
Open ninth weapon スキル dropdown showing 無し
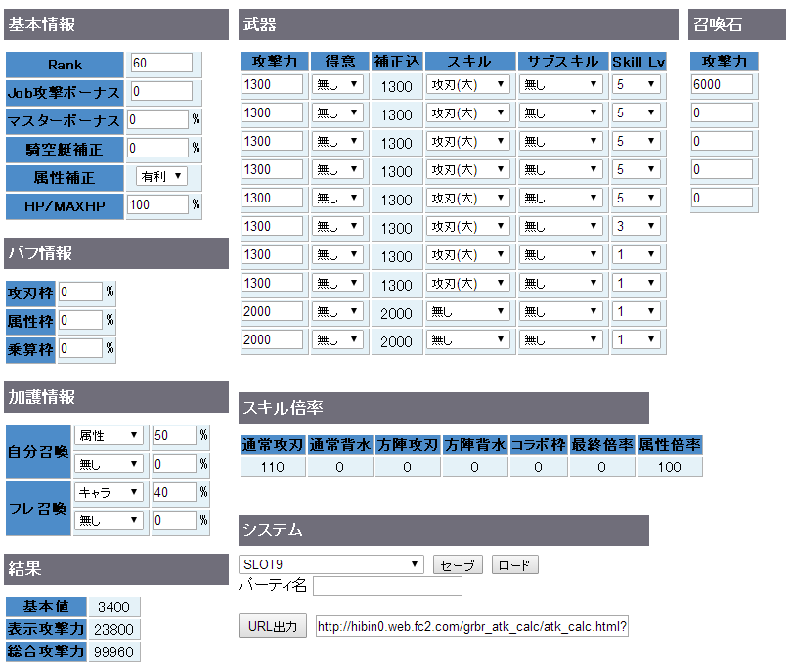(x=468, y=311)
